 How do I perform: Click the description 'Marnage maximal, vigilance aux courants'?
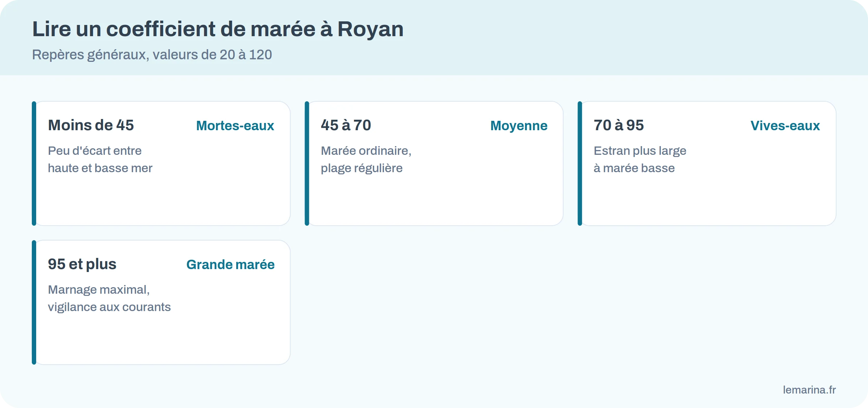[x=109, y=298]
